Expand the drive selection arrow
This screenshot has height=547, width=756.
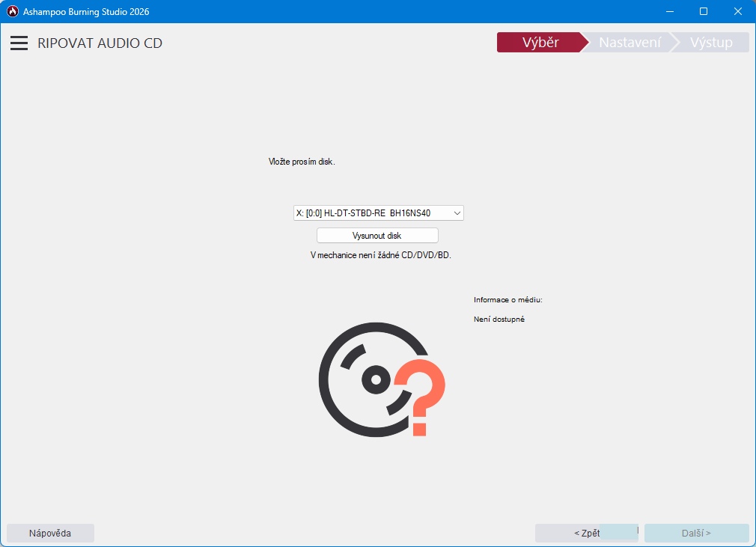[x=457, y=213]
